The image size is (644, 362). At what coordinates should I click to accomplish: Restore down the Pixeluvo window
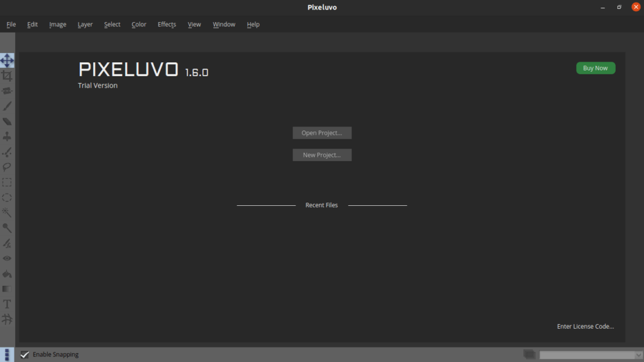619,7
